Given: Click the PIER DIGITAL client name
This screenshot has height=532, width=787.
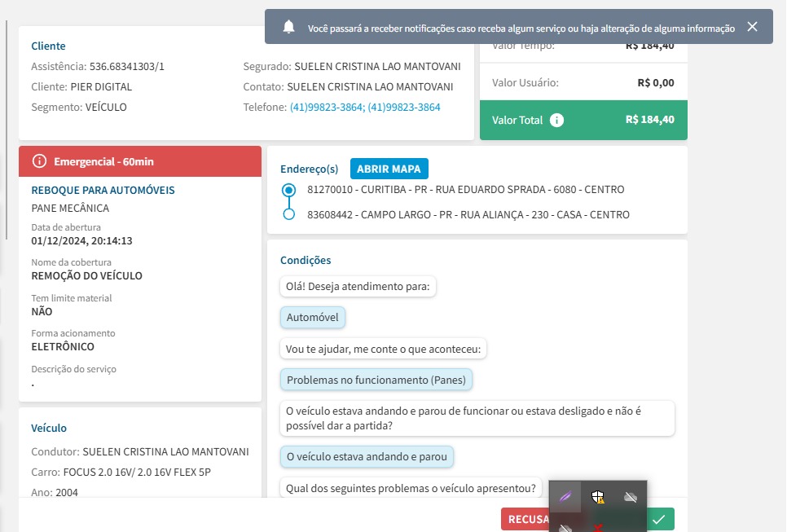Looking at the screenshot, I should [x=101, y=87].
